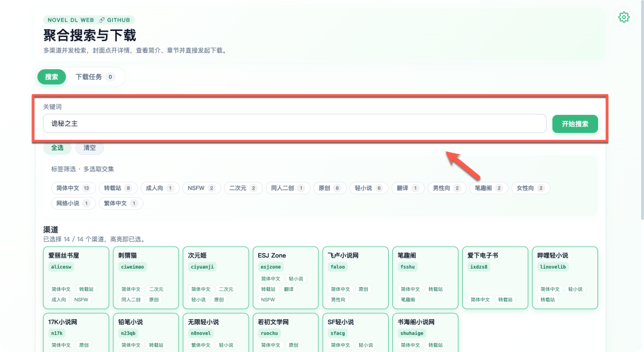Enable the 轻小说 filter chip with count 6
The height and width of the screenshot is (352, 644).
(x=369, y=188)
